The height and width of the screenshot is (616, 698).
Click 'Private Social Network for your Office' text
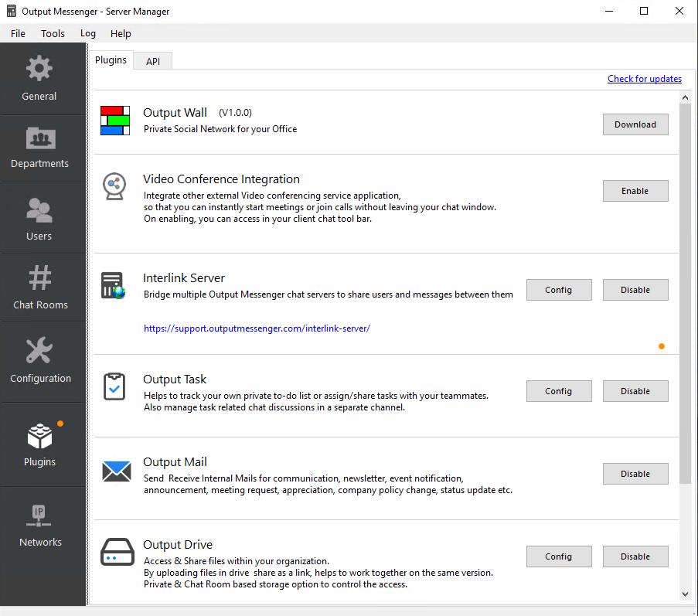[220, 129]
